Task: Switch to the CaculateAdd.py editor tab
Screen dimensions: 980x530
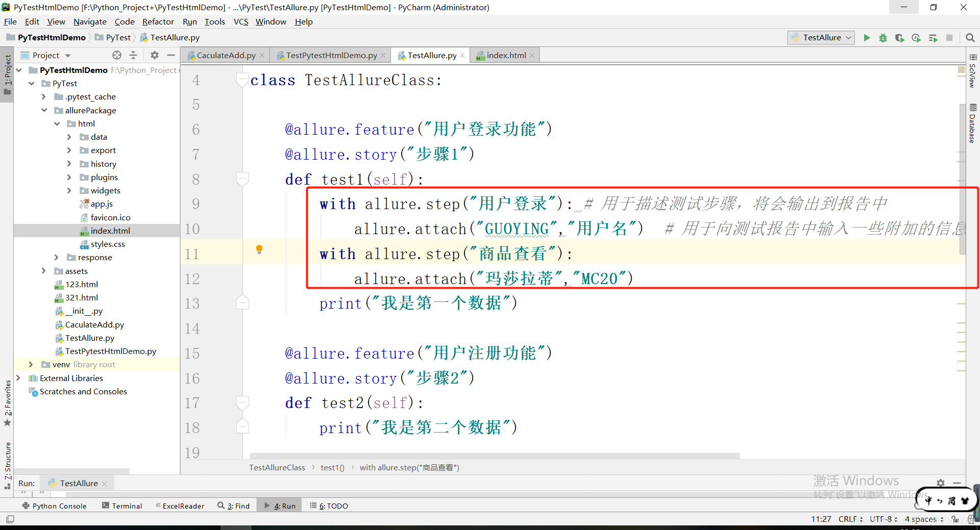Action: pyautogui.click(x=226, y=55)
